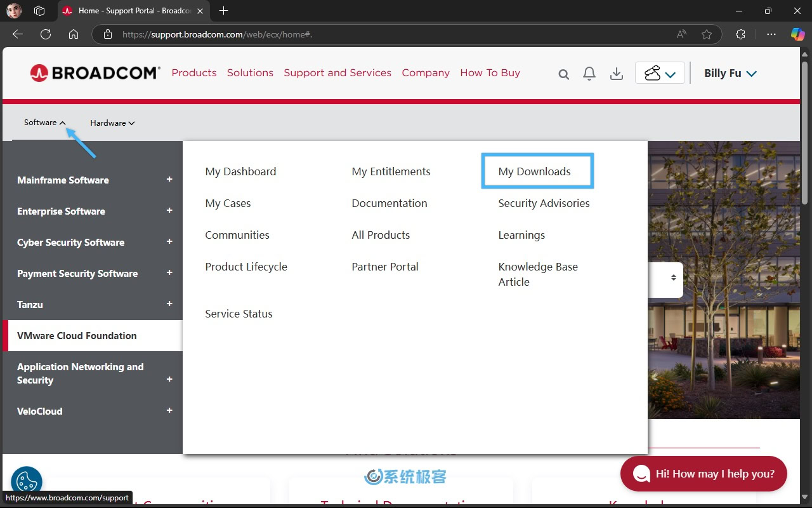
Task: Open Learnings link
Action: (521, 235)
